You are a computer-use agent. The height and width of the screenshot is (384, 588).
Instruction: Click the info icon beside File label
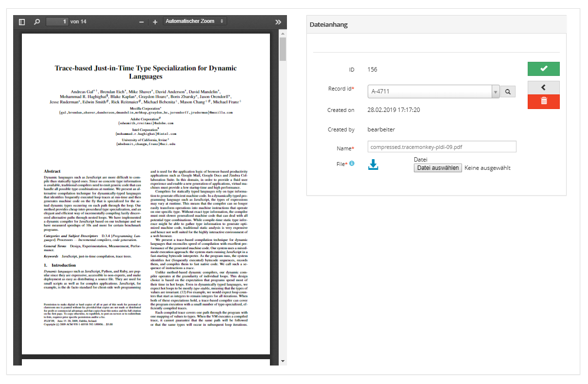click(352, 164)
